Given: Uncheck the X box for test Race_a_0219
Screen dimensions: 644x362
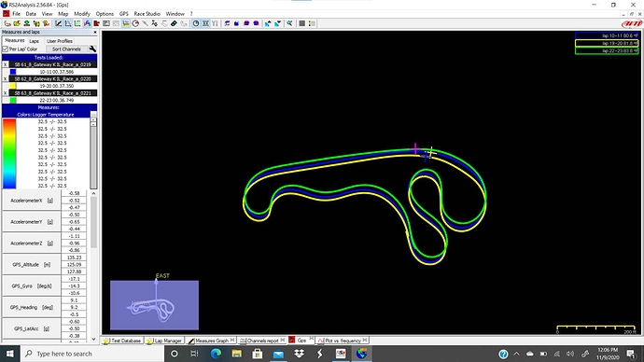Looking at the screenshot, I should pyautogui.click(x=5, y=64).
